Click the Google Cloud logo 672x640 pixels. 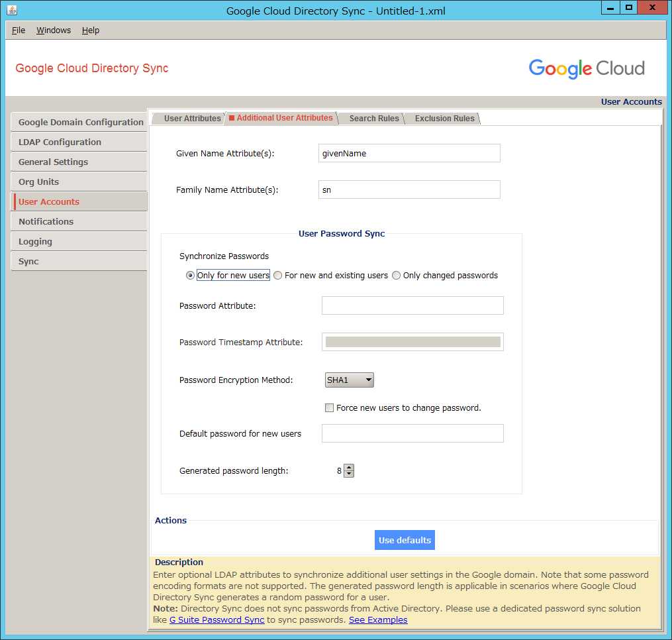click(x=586, y=68)
